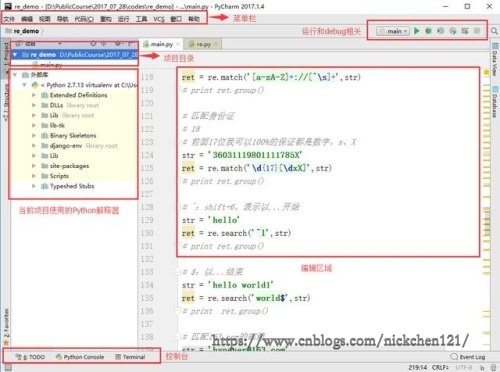The image size is (500, 372).
Task: Click the concurrency diagram run icon
Action: (x=465, y=31)
